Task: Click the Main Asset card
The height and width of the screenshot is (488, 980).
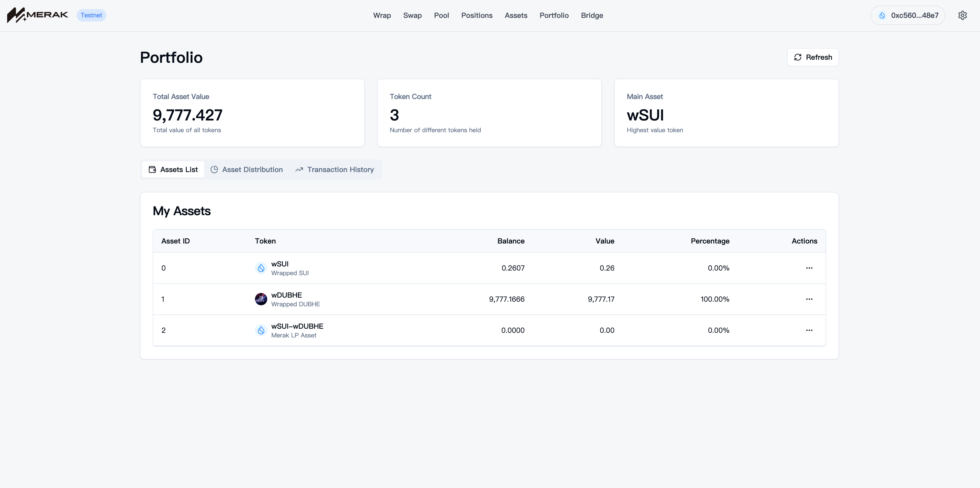Action: pyautogui.click(x=726, y=113)
